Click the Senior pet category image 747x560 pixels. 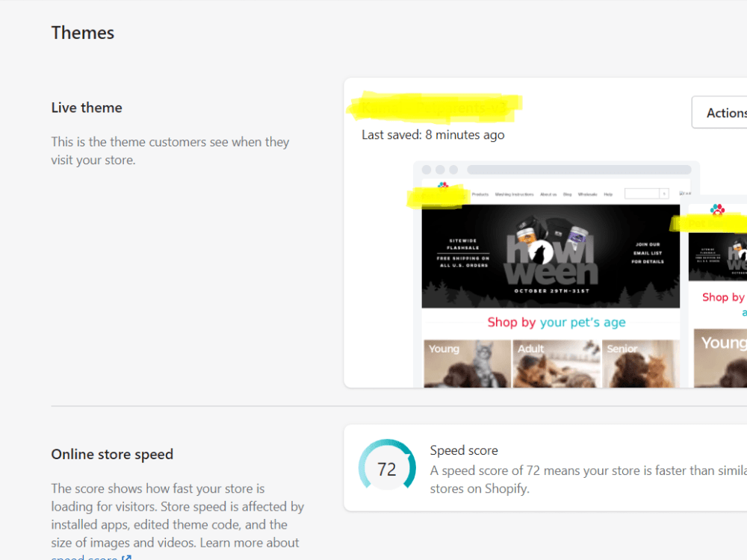coord(641,364)
